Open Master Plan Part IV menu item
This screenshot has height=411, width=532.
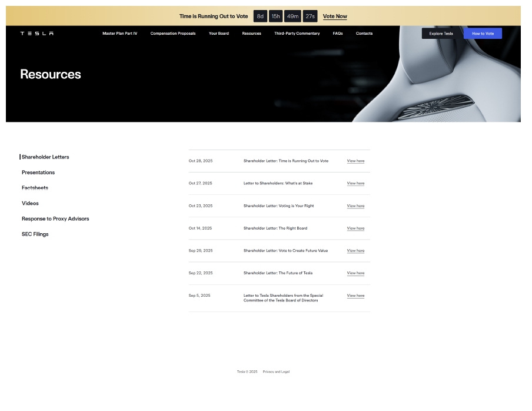[119, 34]
